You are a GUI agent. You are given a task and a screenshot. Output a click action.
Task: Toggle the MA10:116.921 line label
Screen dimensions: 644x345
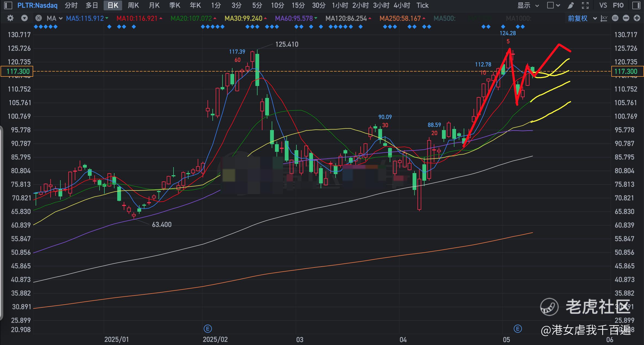[139, 18]
